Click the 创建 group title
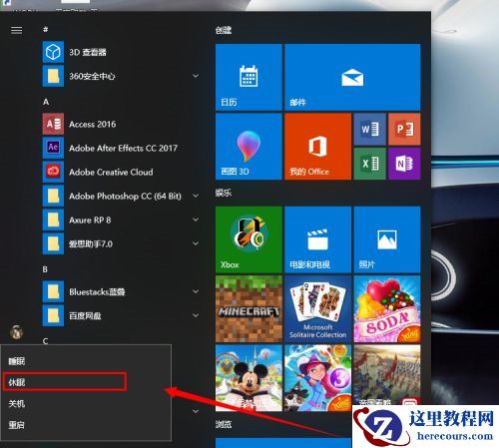Viewport: 499px width, 448px height. coord(224,30)
